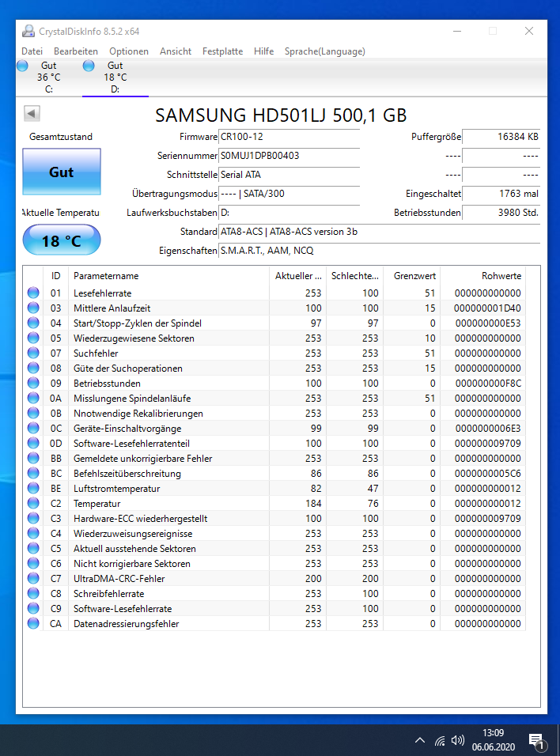The image size is (560, 756).
Task: Click the Rohwerte column header
Action: tap(482, 276)
